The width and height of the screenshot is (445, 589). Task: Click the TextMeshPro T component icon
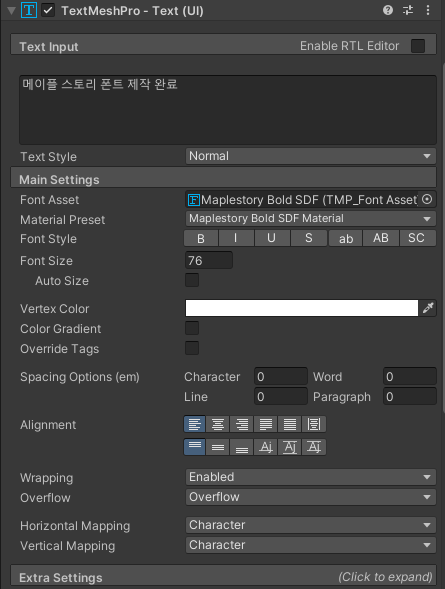click(x=29, y=11)
